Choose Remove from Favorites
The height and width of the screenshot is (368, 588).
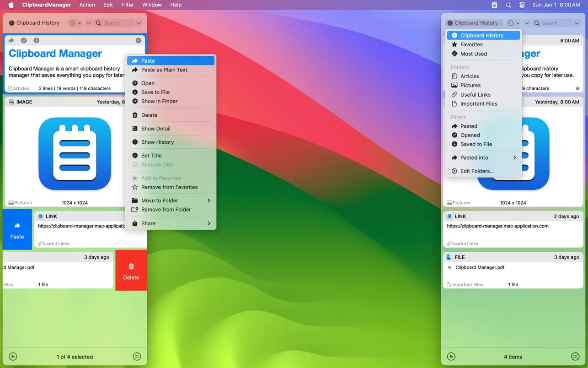coord(171,187)
